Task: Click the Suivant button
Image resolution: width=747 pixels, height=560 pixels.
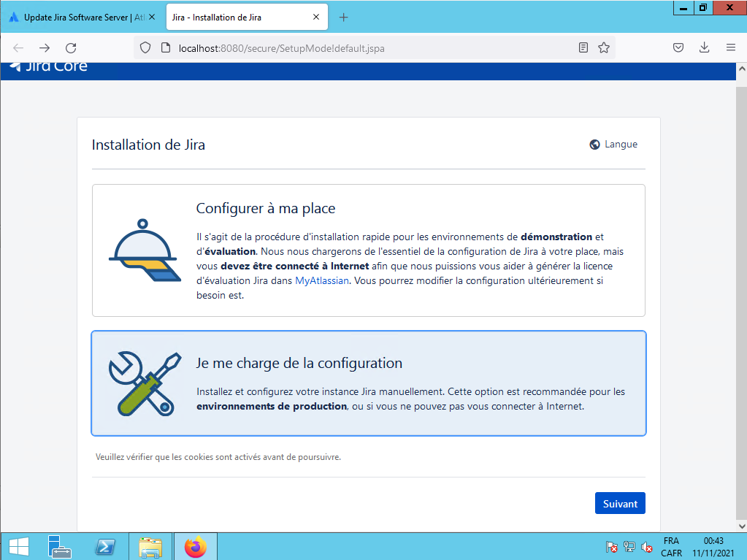Action: (620, 503)
